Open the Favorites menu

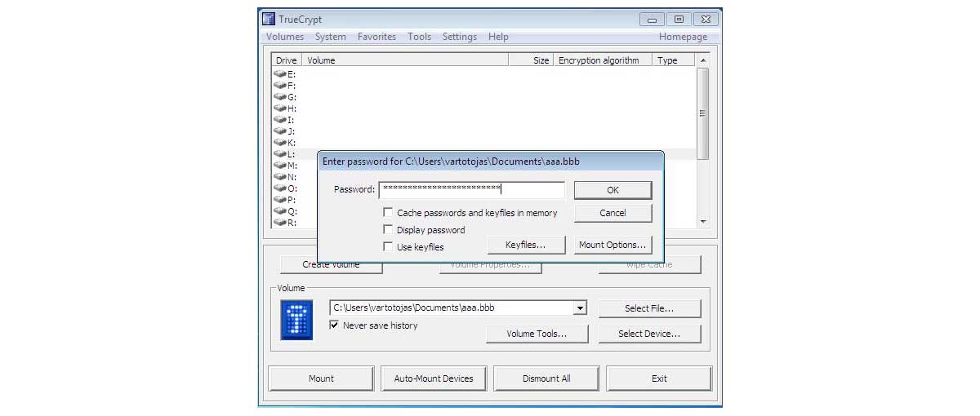pos(376,37)
